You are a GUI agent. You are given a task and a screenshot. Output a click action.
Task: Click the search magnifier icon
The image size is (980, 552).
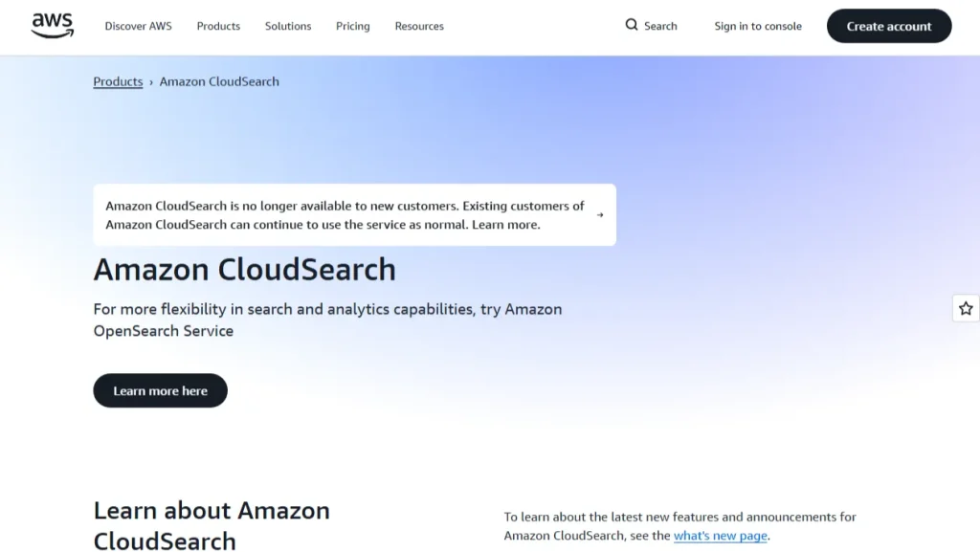pyautogui.click(x=632, y=25)
